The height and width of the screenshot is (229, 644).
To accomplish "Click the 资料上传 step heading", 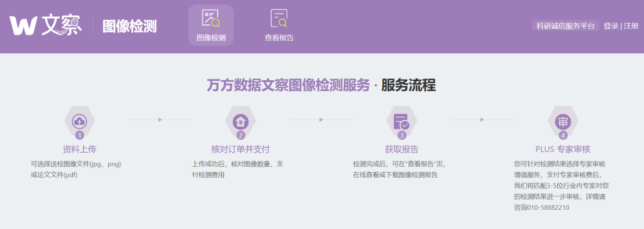I will point(80,149).
